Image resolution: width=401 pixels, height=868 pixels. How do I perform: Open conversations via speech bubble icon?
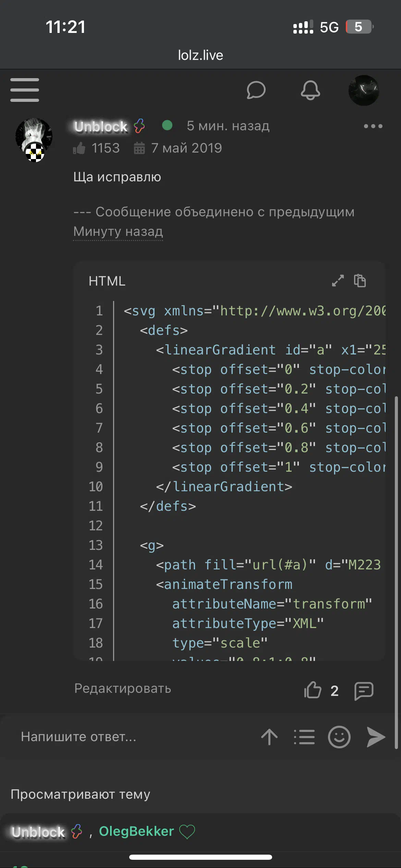tap(256, 90)
